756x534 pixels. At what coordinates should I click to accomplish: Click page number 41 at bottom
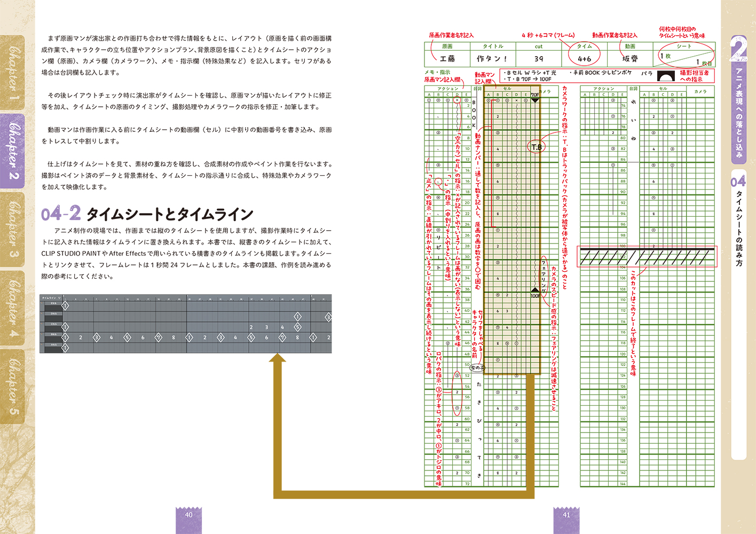566,515
